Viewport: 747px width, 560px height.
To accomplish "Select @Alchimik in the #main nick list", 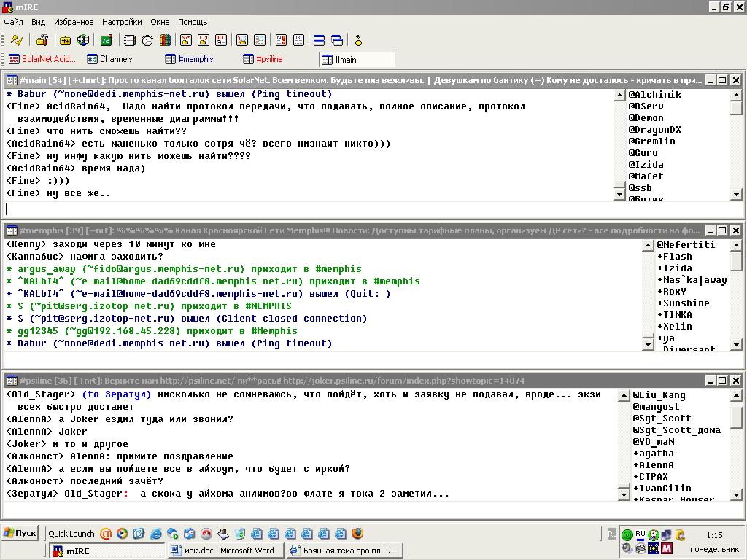I will [x=655, y=95].
